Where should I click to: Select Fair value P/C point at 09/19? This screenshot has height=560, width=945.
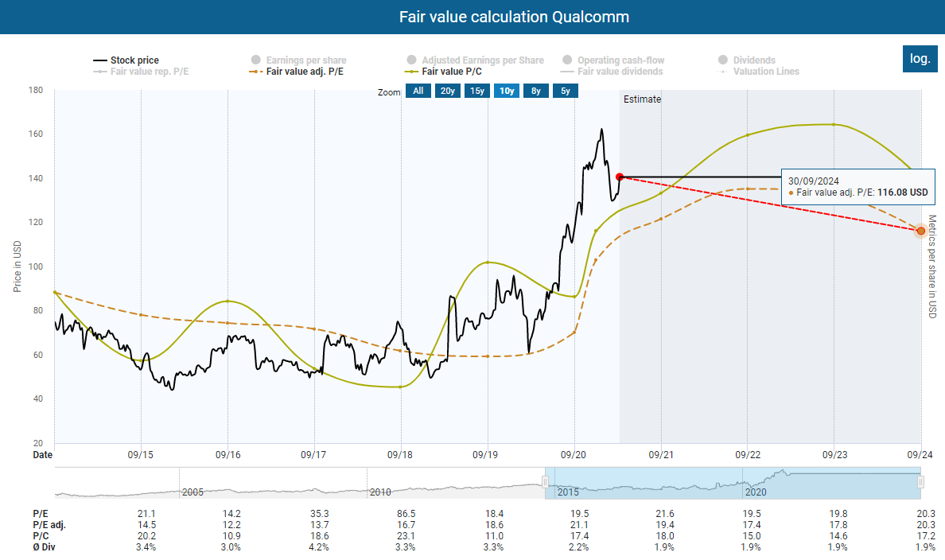click(488, 262)
